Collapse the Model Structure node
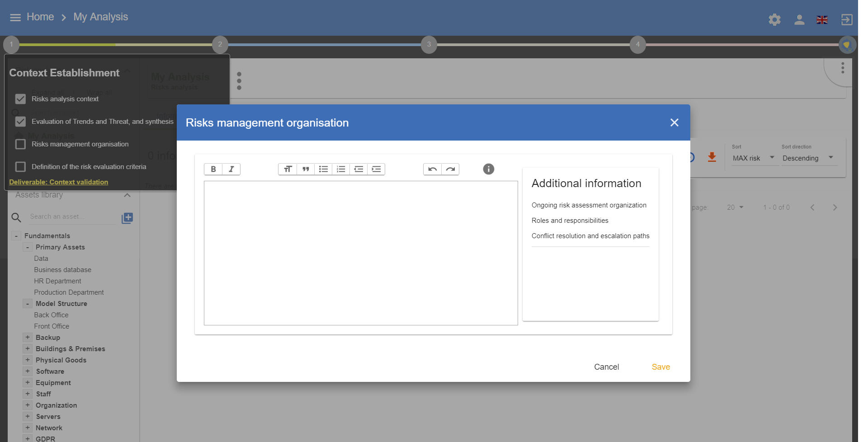This screenshot has width=868, height=442. click(x=28, y=304)
